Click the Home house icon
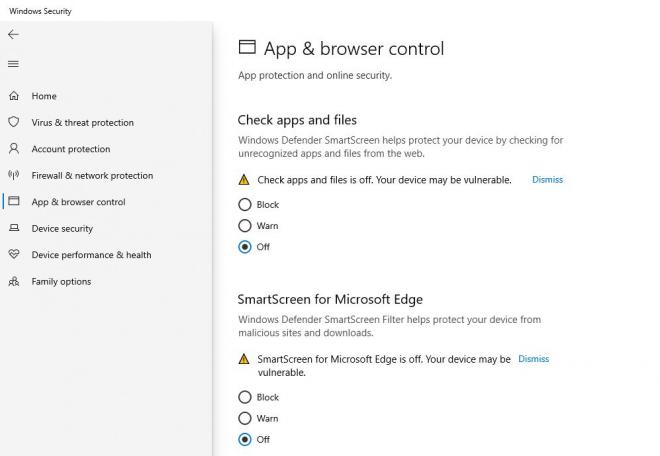 [14, 96]
